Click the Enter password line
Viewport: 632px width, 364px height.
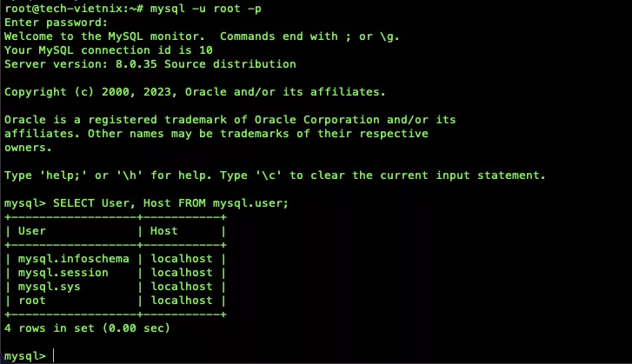(57, 23)
